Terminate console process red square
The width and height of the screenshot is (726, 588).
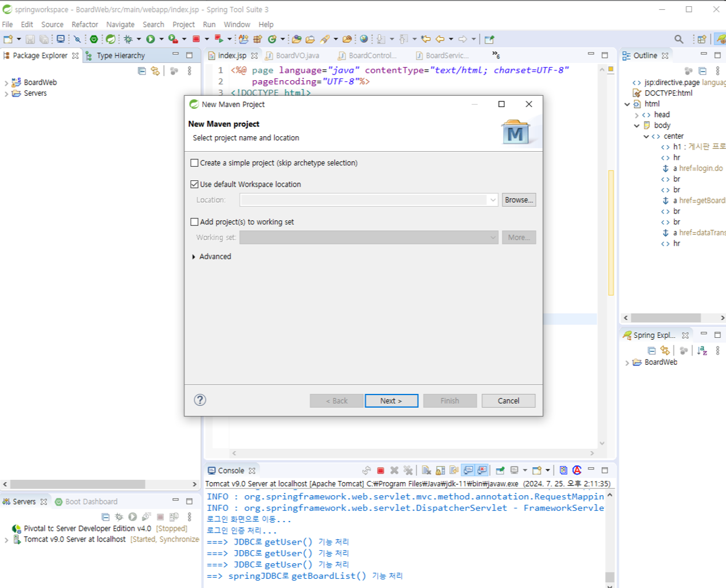[380, 471]
